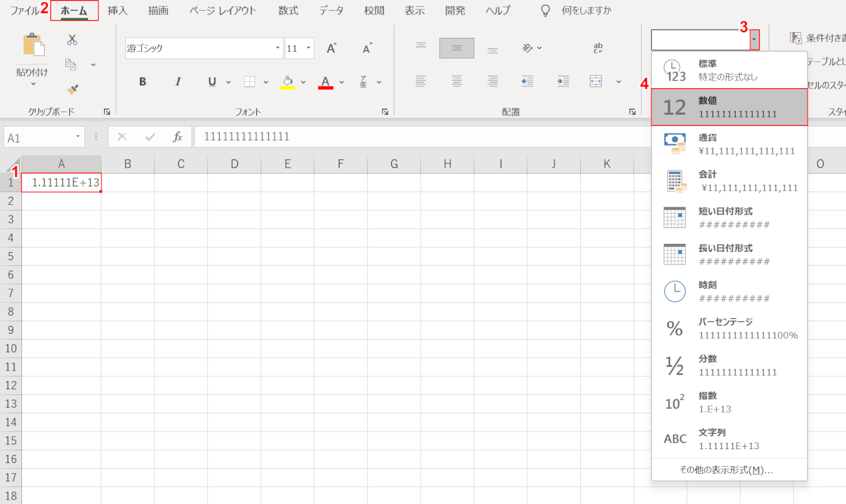The width and height of the screenshot is (846, 504).
Task: Expand the Fill Color dropdown arrow
Action: tap(303, 82)
